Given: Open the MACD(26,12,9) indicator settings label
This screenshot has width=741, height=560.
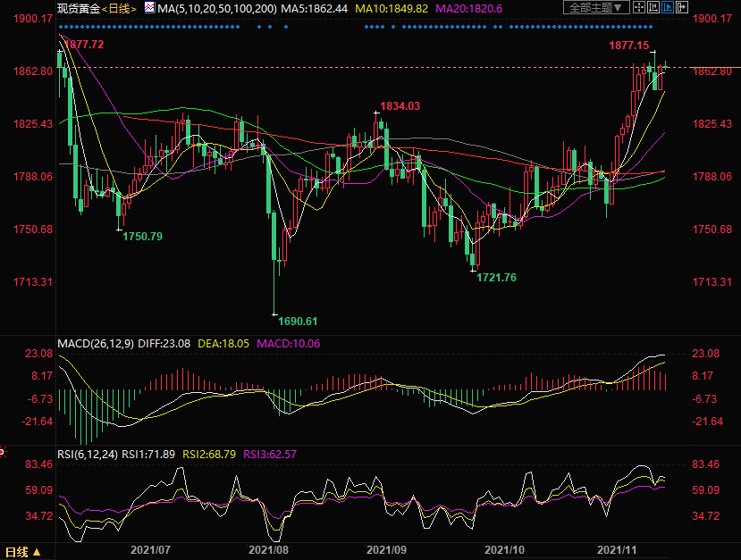Looking at the screenshot, I should (96, 343).
